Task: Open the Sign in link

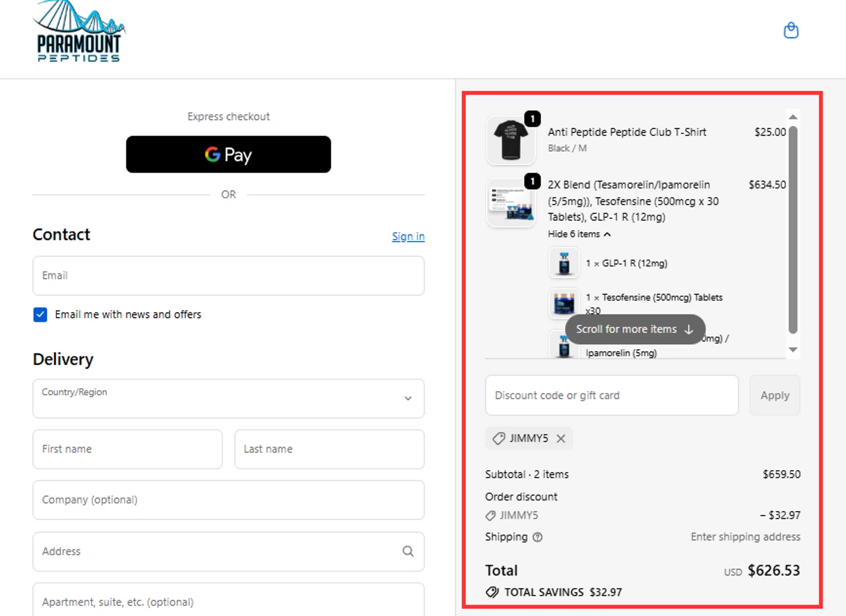Action: (x=408, y=237)
